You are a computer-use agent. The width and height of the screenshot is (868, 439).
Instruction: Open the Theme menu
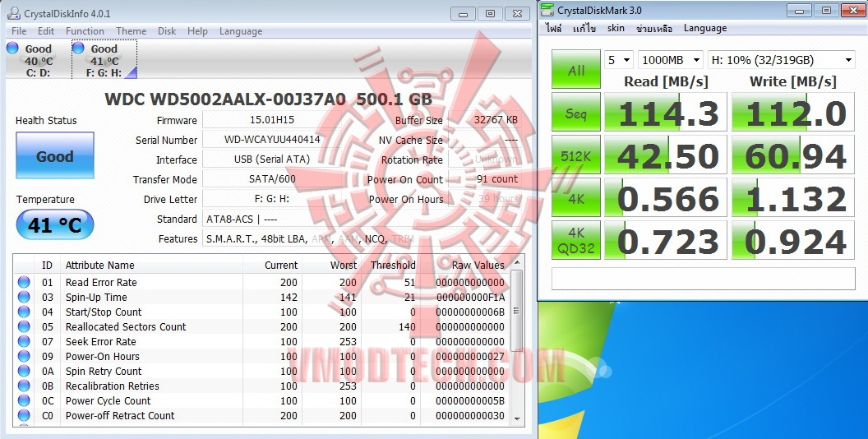[x=132, y=31]
